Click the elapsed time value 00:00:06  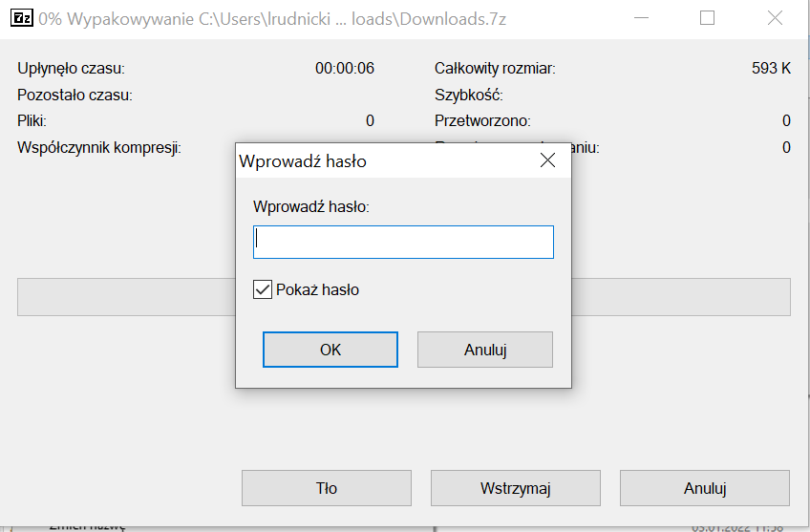tap(345, 68)
